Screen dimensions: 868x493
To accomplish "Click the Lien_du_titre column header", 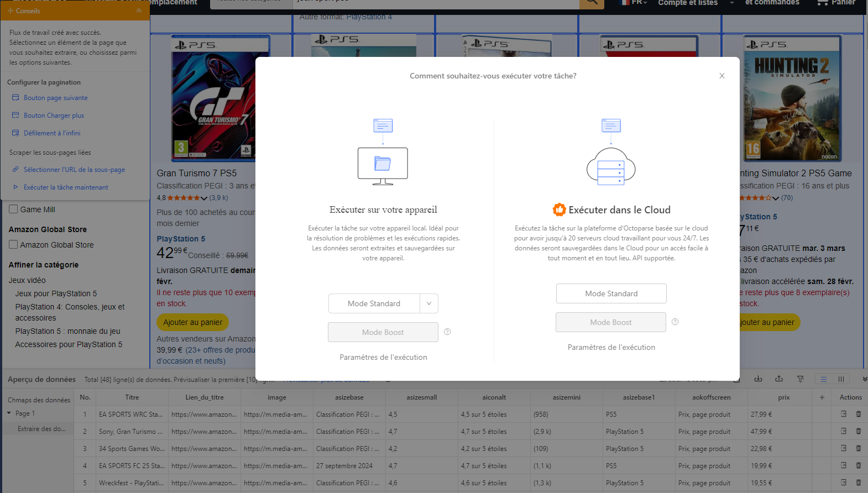I will point(205,397).
